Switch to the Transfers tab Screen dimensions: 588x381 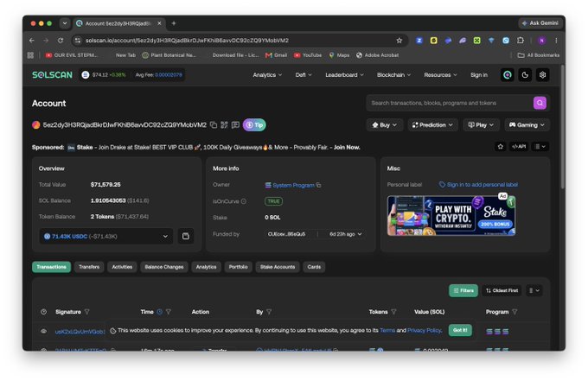[x=89, y=267]
